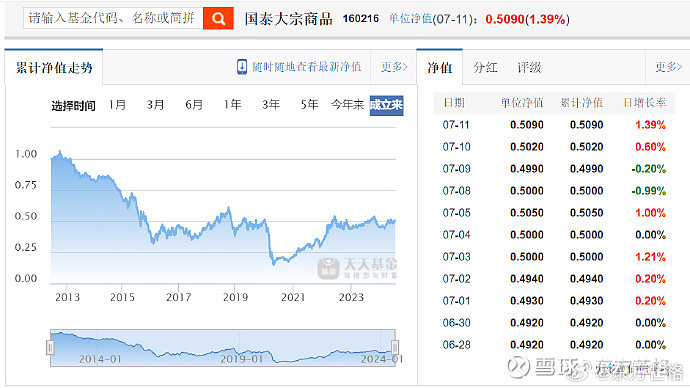Image resolution: width=690 pixels, height=388 pixels.
Task: Select the 今年来 time range
Action: 348,105
